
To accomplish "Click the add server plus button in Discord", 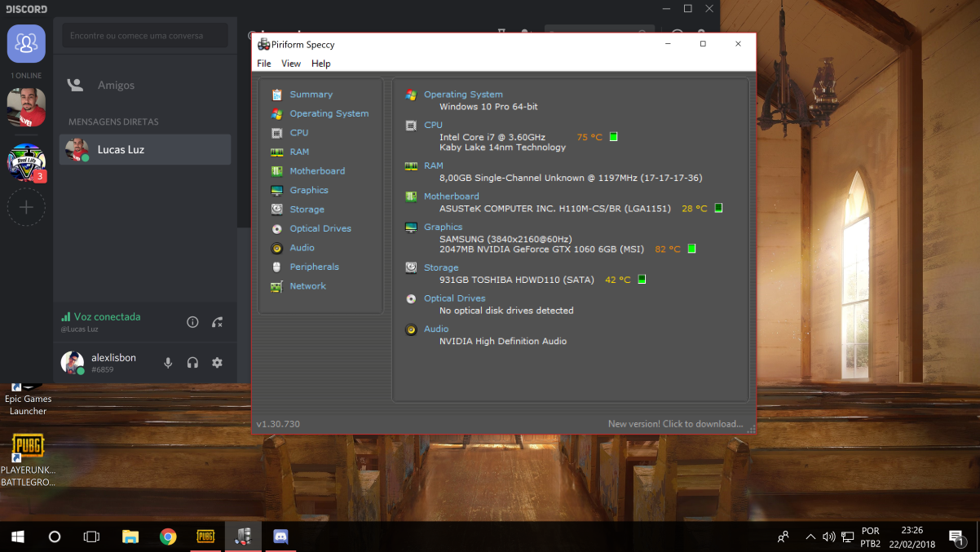I will pos(26,207).
